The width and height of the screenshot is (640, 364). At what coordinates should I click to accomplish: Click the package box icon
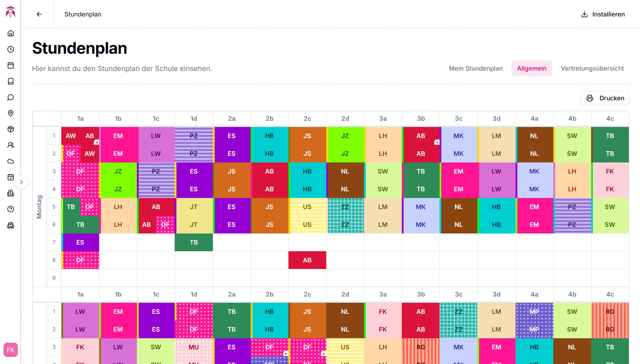10,129
